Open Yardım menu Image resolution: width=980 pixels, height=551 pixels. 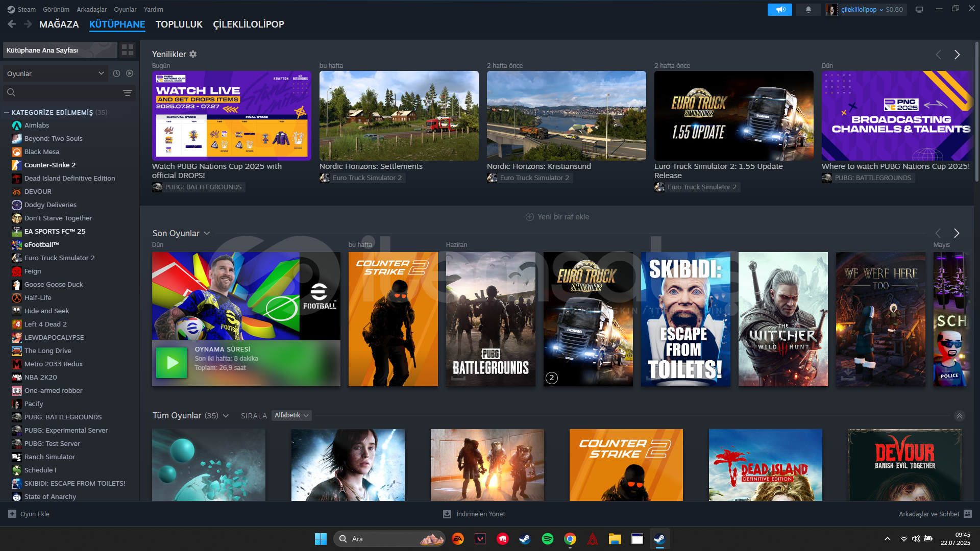154,9
